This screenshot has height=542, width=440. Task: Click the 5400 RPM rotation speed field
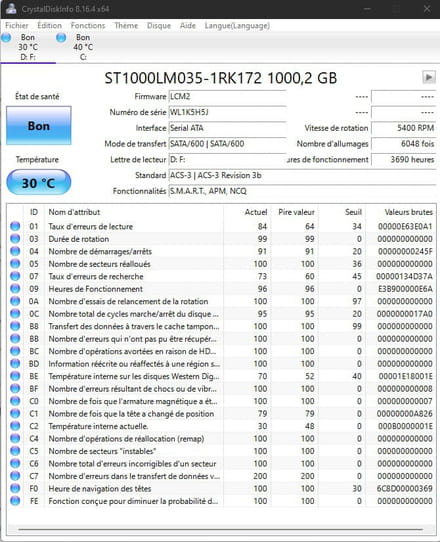tap(403, 128)
